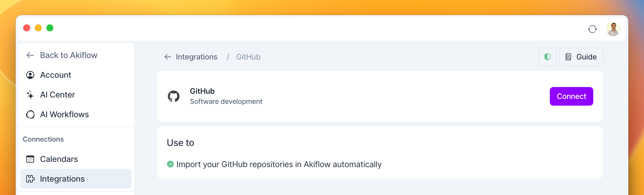Minimize the window with yellow button

click(38, 28)
